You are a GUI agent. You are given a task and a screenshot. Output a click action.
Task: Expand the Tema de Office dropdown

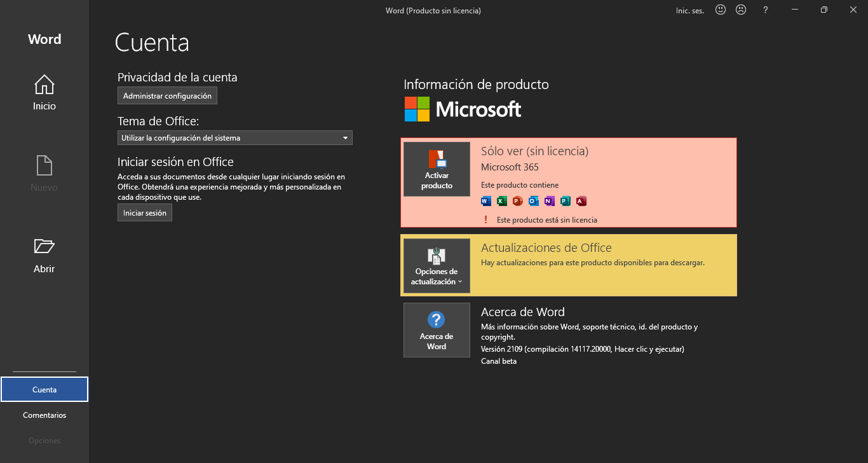235,137
